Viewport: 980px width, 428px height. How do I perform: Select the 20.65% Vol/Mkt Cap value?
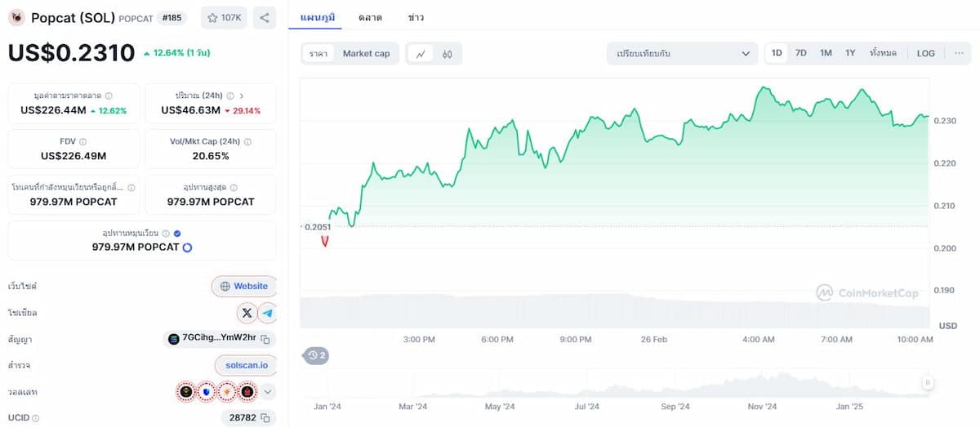click(x=211, y=156)
